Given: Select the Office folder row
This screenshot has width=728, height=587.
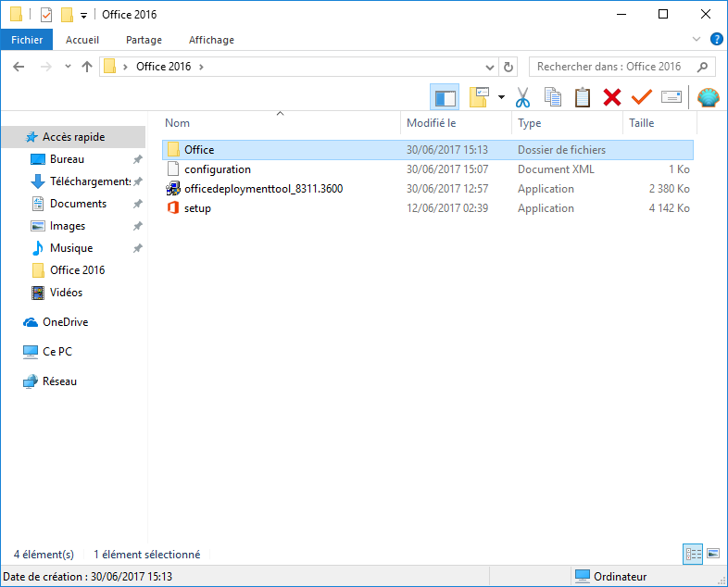Looking at the screenshot, I should pyautogui.click(x=428, y=150).
